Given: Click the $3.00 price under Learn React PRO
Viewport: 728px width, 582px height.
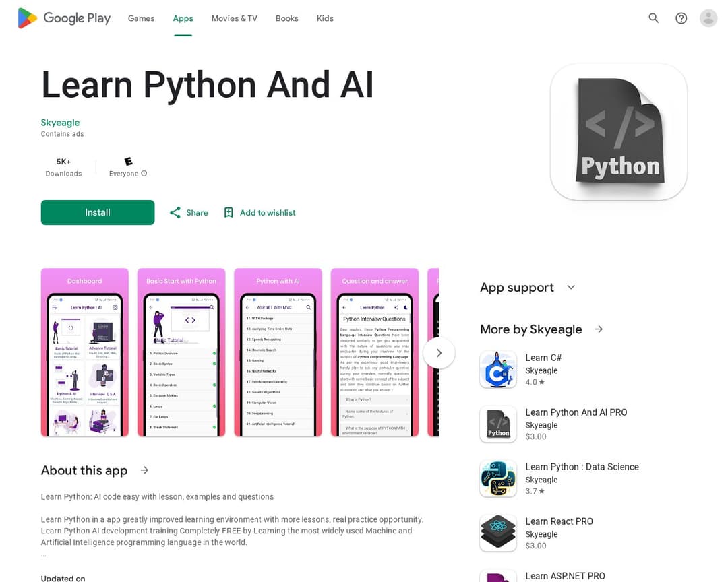Looking at the screenshot, I should point(536,546).
